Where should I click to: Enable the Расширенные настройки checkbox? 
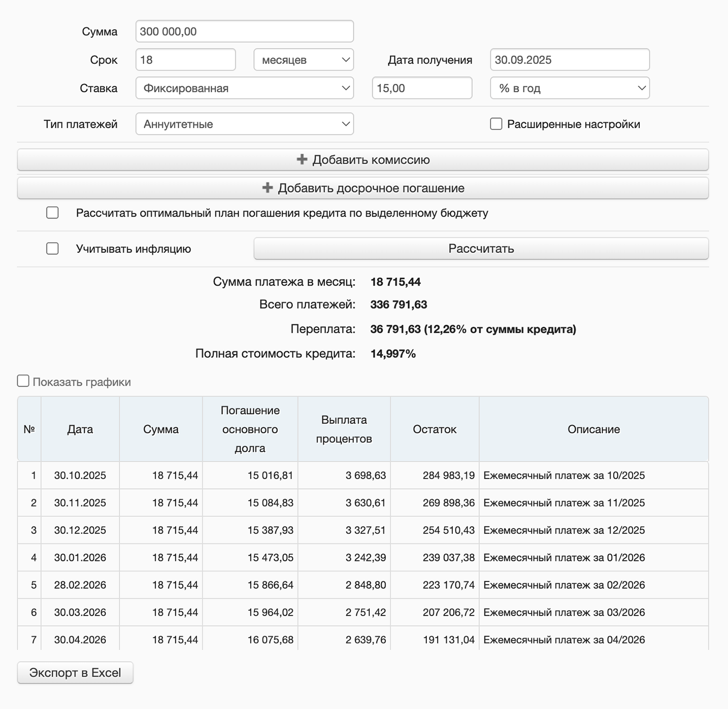(495, 124)
